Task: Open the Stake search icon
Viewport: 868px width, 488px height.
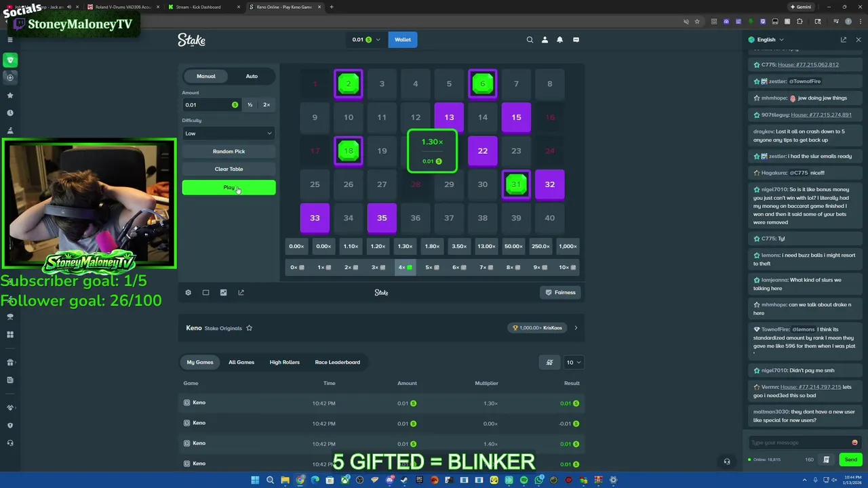Action: click(530, 40)
